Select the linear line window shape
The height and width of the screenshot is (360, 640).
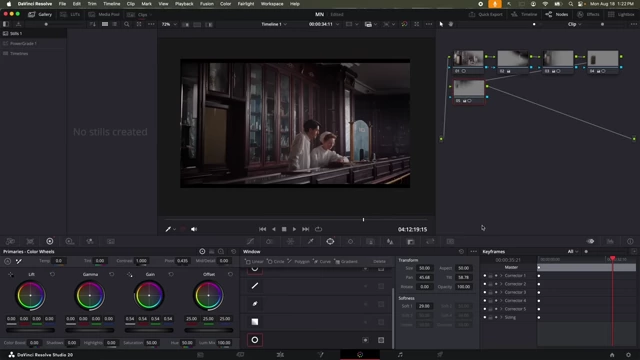255,286
